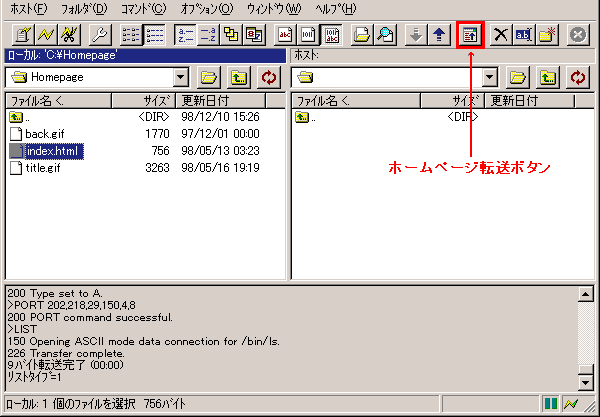Click the Options wrench toolbar icon

tap(99, 34)
